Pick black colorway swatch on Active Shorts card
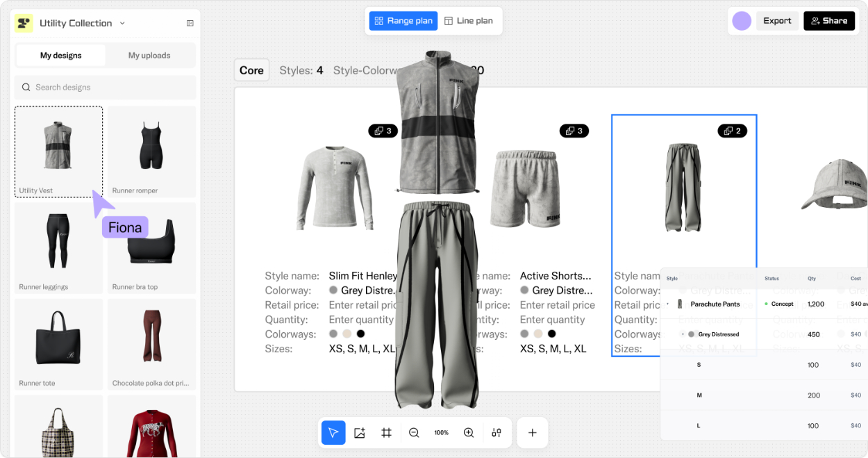The image size is (868, 458). 552,334
